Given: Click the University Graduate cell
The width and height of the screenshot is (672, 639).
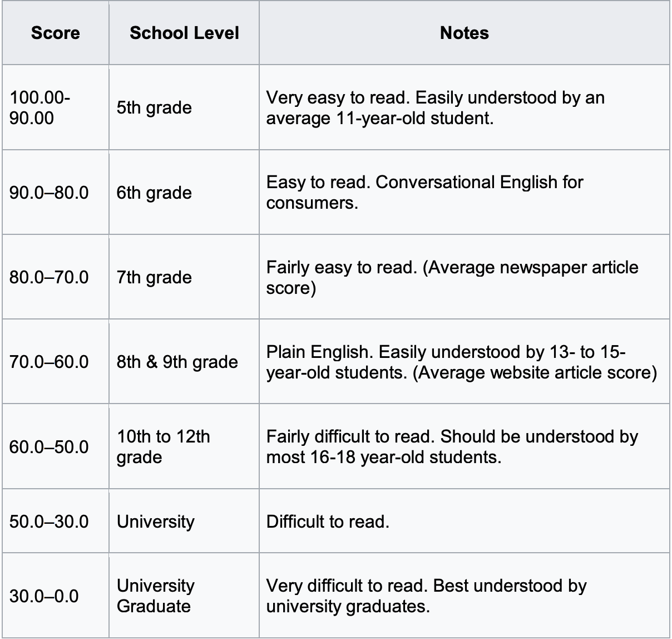Looking at the screenshot, I should pyautogui.click(x=156, y=596).
